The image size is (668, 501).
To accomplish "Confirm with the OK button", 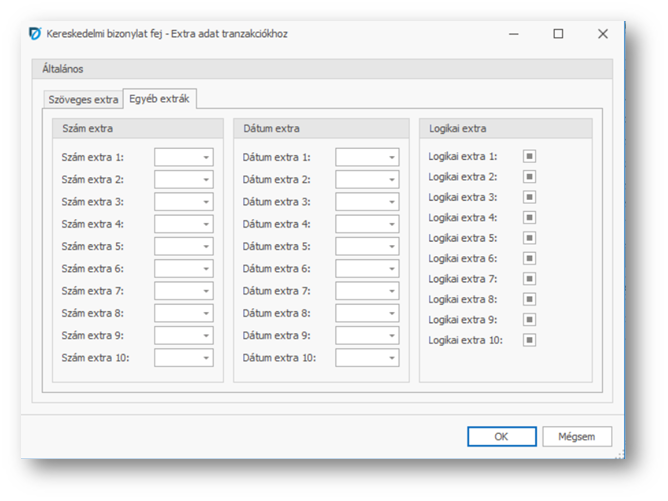I will point(501,437).
